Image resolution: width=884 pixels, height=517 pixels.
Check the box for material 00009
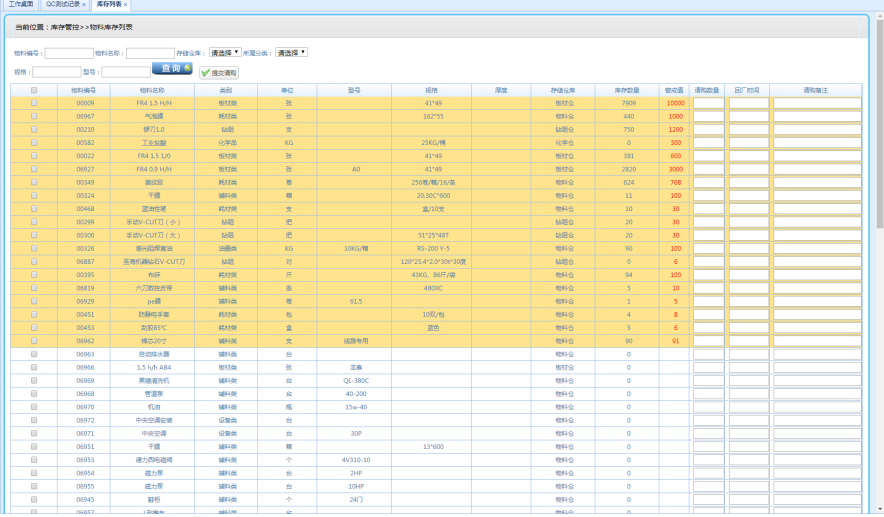click(x=34, y=103)
